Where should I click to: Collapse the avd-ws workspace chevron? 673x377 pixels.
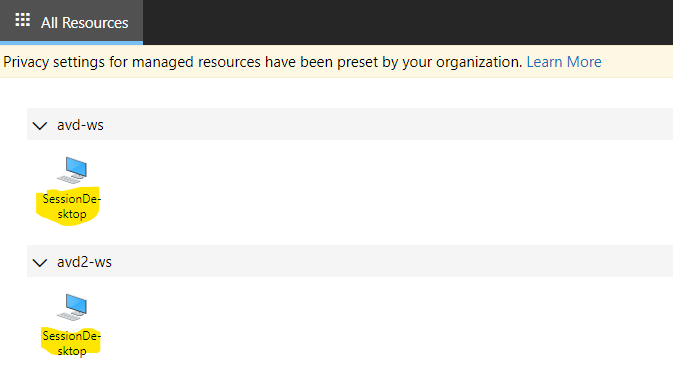[x=40, y=125]
